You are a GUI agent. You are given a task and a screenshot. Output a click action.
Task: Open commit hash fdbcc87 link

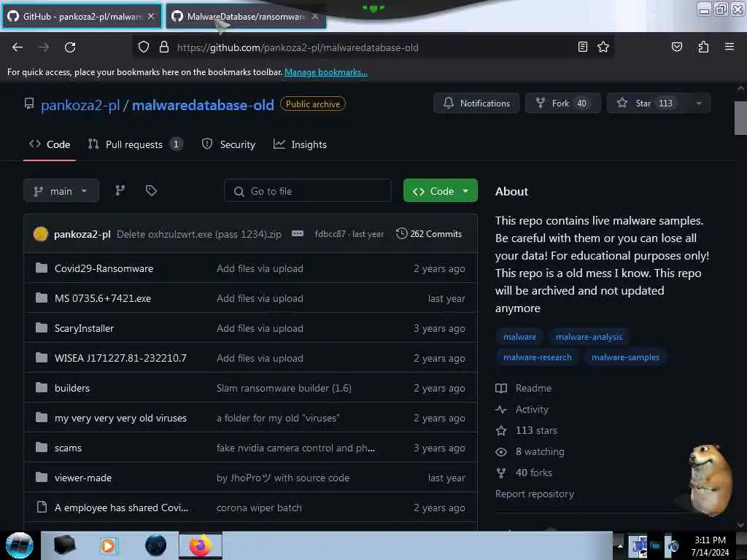pos(330,234)
